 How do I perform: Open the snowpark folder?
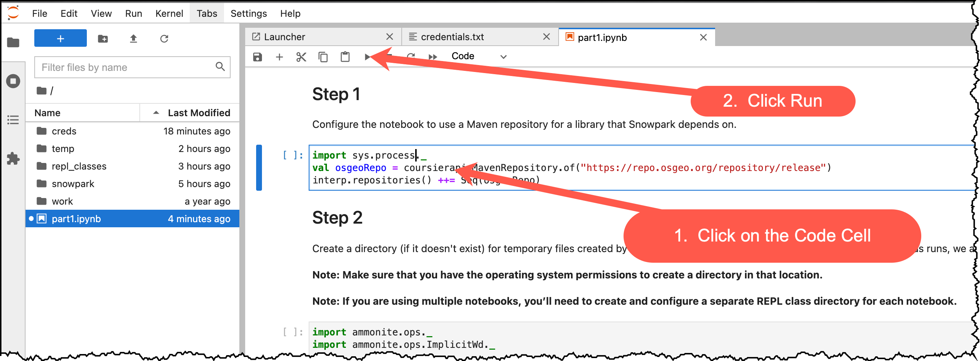pos(73,183)
